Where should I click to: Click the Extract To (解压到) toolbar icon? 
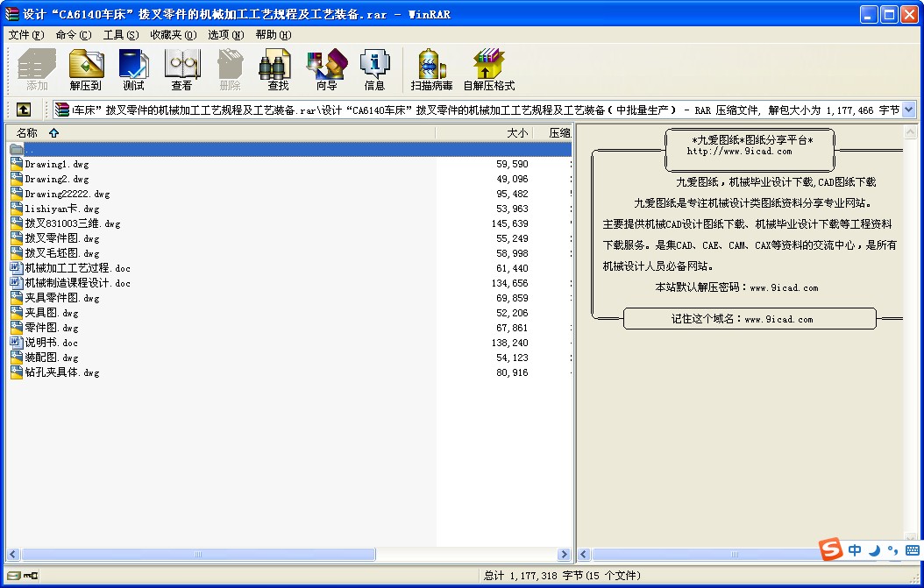click(86, 69)
